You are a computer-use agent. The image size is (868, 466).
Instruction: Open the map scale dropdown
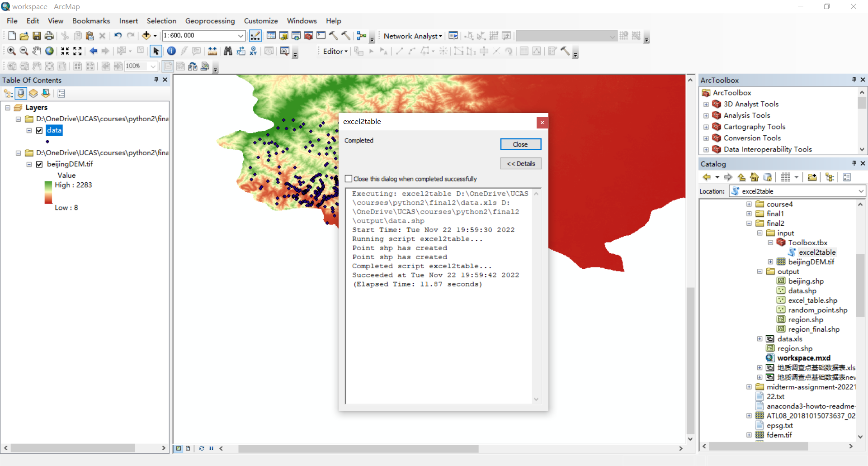point(241,36)
